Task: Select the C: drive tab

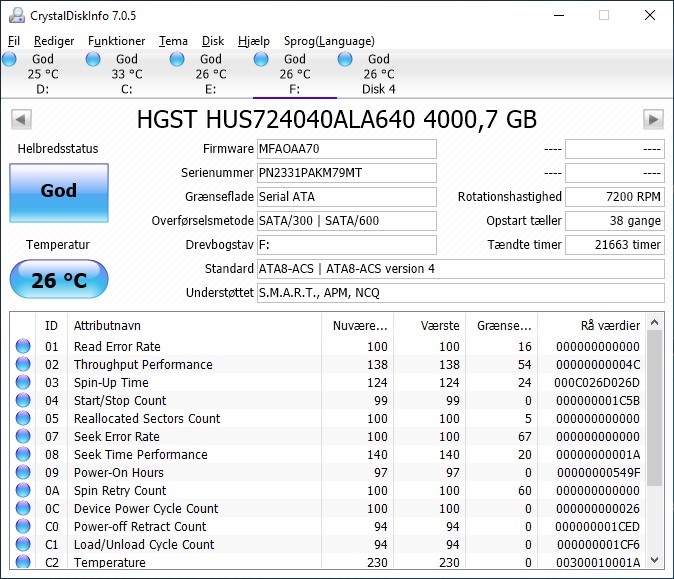Action: point(126,74)
